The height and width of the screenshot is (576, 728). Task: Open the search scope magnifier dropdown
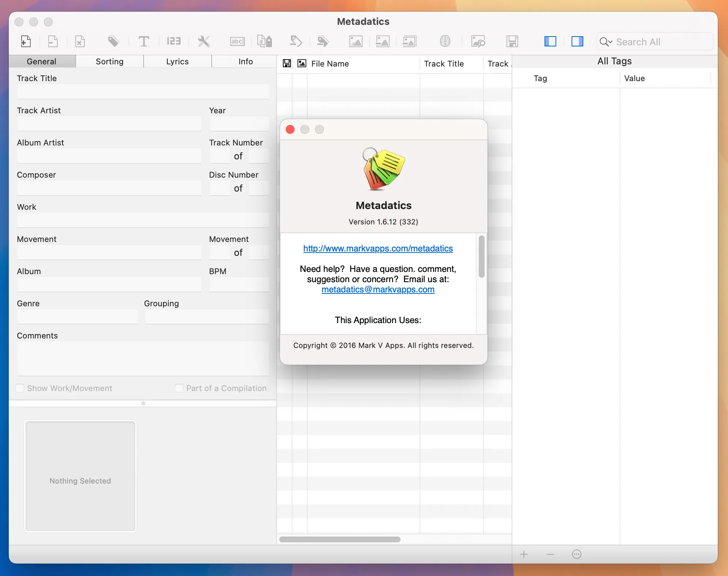(606, 42)
